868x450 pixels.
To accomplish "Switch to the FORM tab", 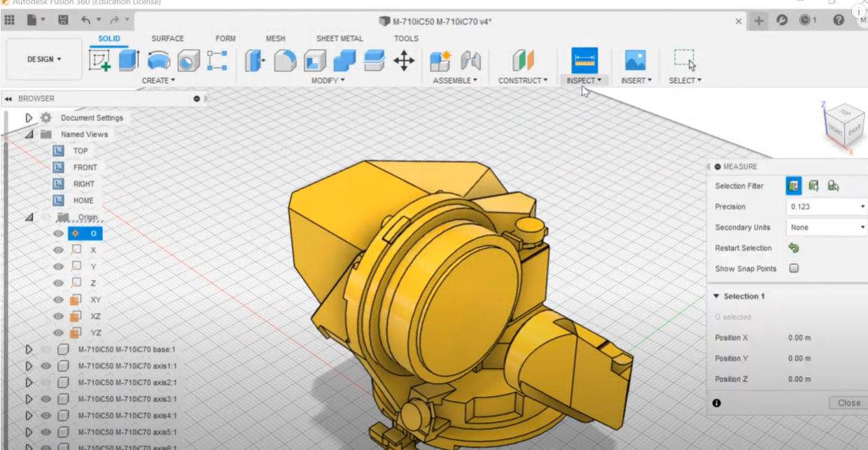I will pos(225,38).
